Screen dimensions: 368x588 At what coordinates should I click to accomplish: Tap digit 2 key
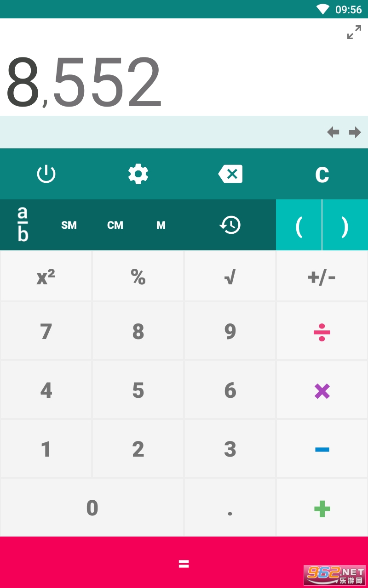pyautogui.click(x=138, y=449)
